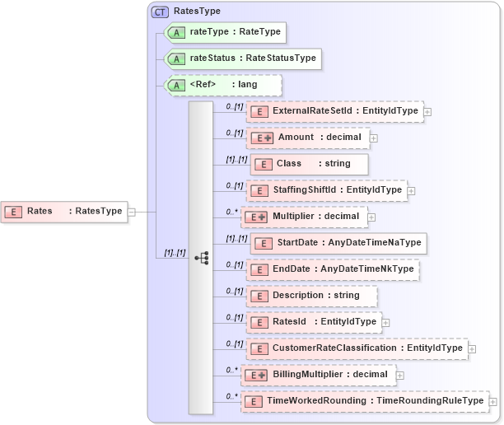Select the A icon of the <Ref> lang attribute
This screenshot has height=425, width=504.
[x=176, y=85]
